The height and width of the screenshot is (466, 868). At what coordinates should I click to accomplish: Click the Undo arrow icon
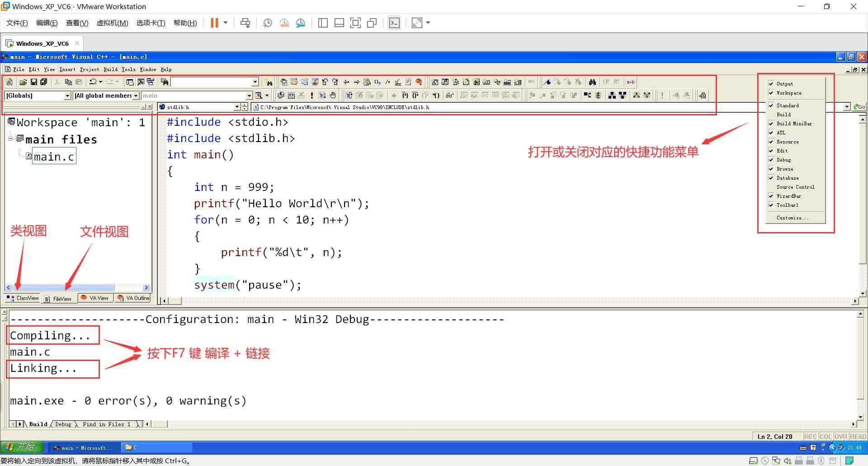(x=93, y=82)
